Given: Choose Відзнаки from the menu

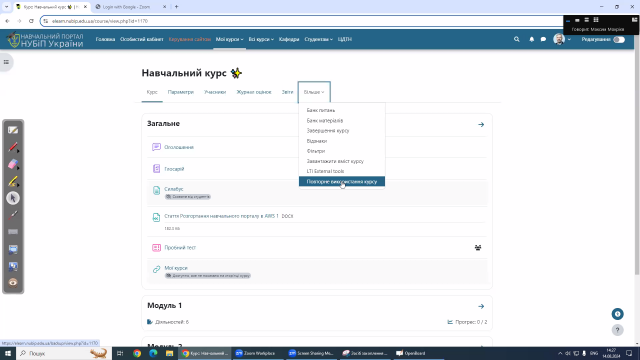Looking at the screenshot, I should (x=342, y=141).
